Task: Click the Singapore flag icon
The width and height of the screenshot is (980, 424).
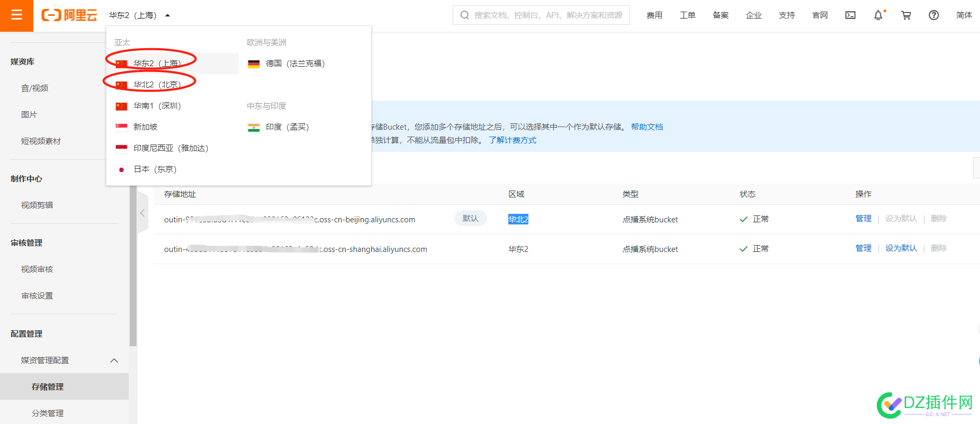Action: point(121,127)
